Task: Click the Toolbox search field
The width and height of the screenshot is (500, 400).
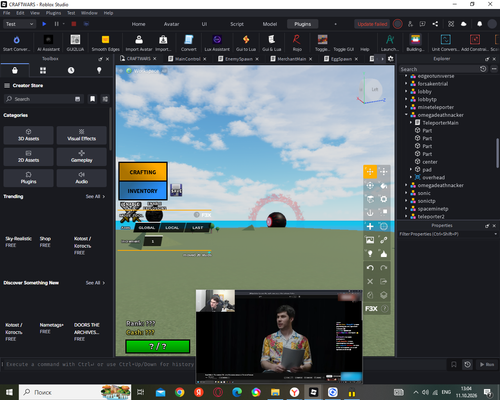Action: pyautogui.click(x=43, y=99)
